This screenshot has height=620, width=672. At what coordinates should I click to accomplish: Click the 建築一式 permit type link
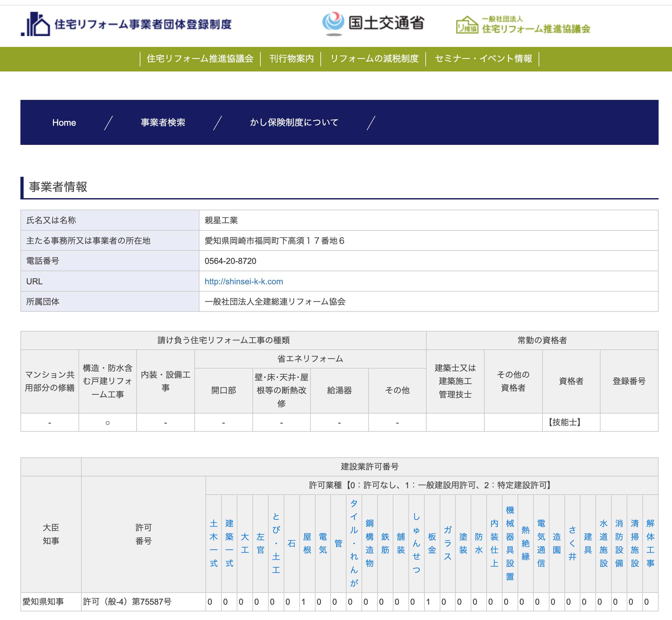point(229,543)
